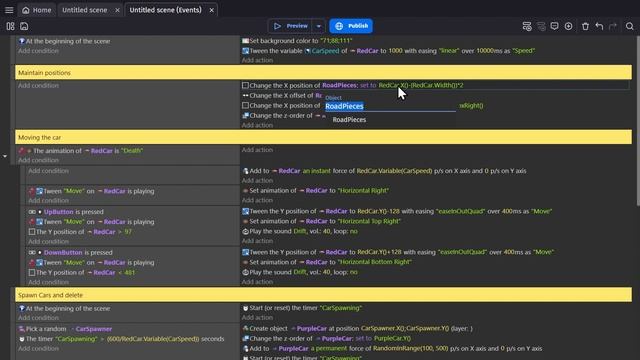Open the project manager icon
Image resolution: width=640 pixels, height=360 pixels.
(10, 26)
